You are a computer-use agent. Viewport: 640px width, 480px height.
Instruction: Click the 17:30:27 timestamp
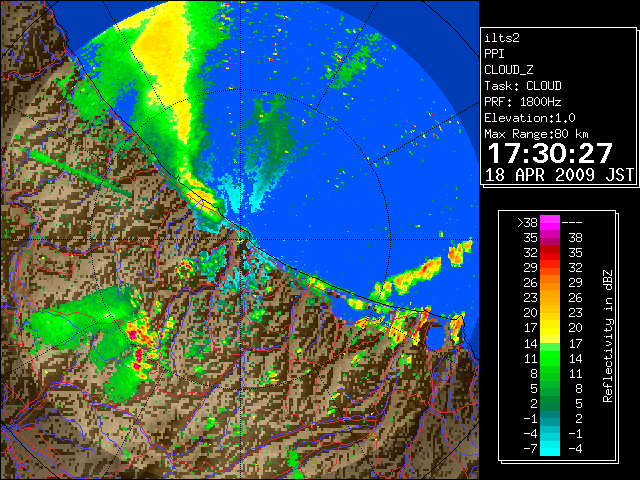[x=550, y=153]
